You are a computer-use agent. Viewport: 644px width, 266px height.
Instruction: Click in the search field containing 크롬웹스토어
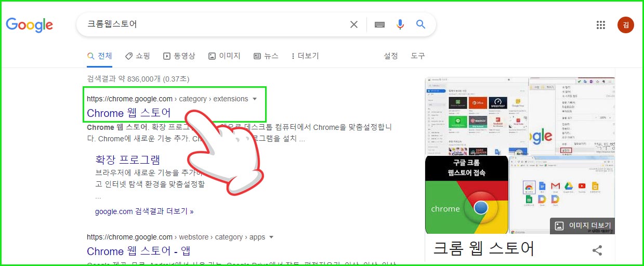[213, 24]
